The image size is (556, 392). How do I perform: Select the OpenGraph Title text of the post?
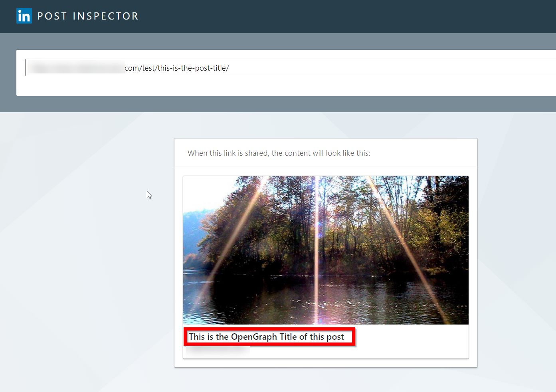point(266,337)
